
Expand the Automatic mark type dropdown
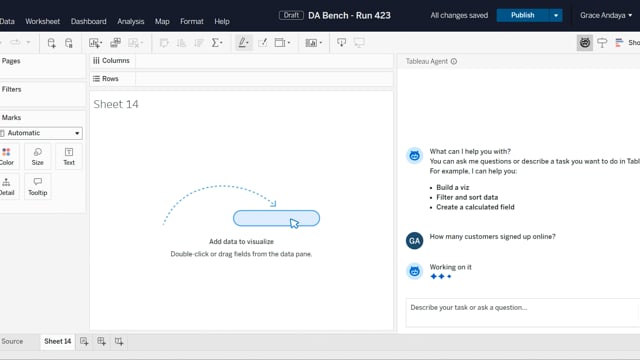point(41,133)
